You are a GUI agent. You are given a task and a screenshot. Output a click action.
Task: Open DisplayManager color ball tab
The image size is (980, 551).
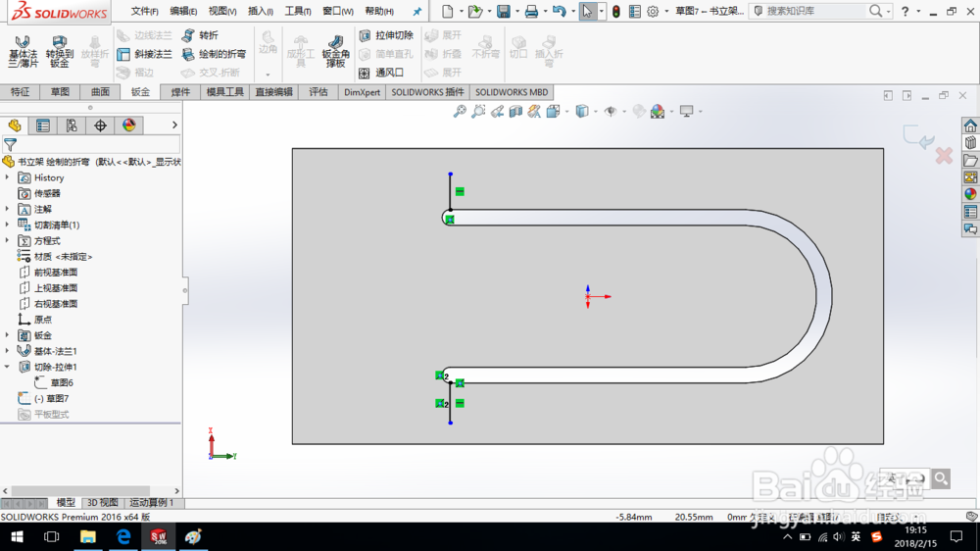[x=128, y=125]
